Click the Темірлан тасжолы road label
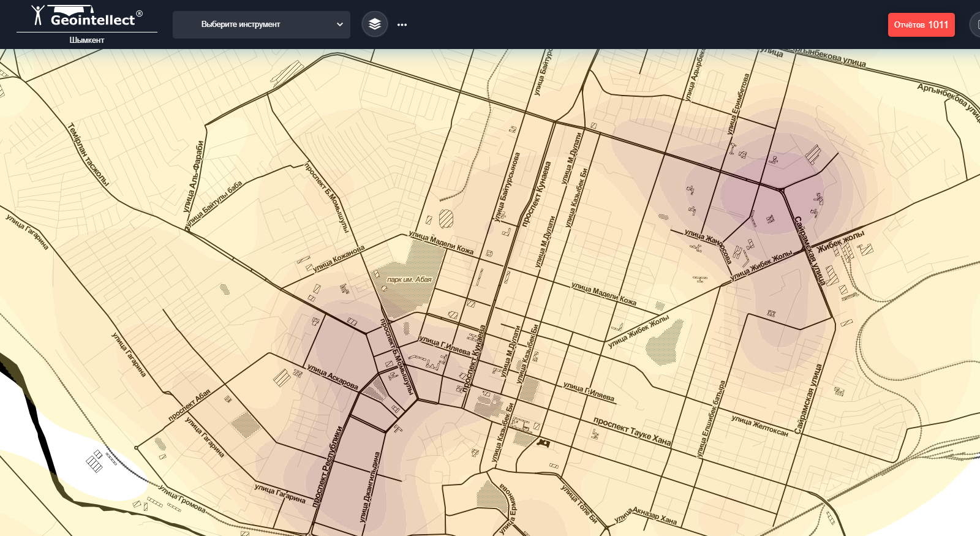The width and height of the screenshot is (980, 536). 88,154
